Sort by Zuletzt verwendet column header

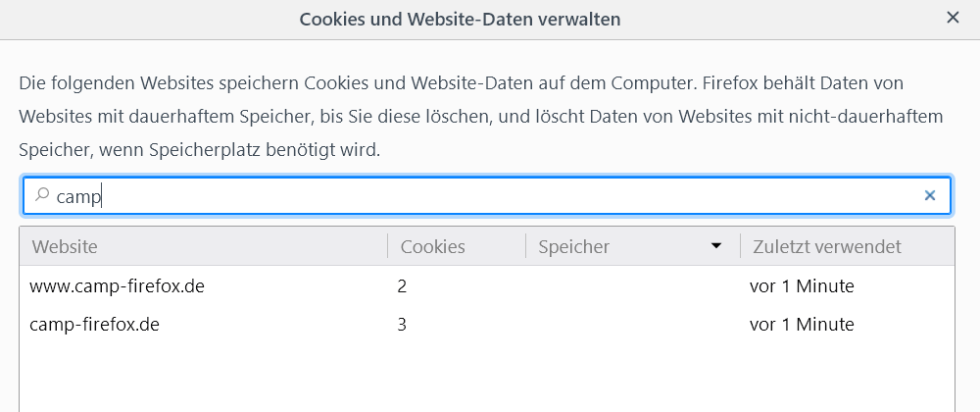[826, 247]
